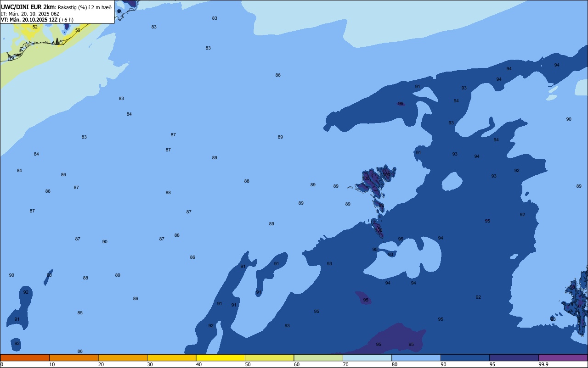The width and height of the screenshot is (588, 368).
Task: Click the '52' humidity value on the map
Action: click(x=35, y=27)
